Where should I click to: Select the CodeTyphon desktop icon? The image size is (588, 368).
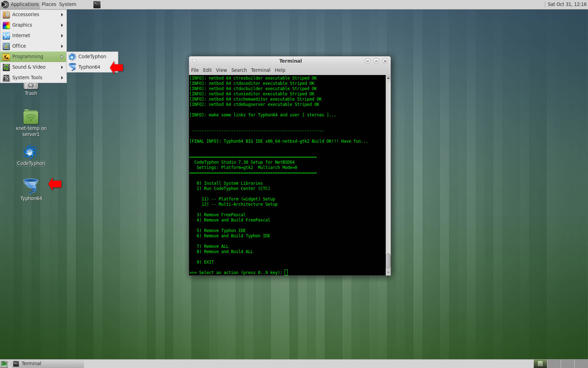tap(31, 152)
